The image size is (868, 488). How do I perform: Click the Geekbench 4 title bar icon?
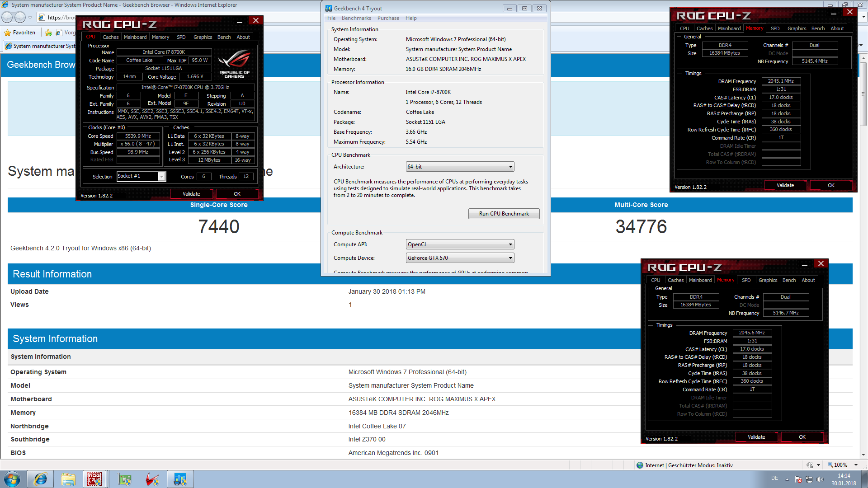pos(329,8)
